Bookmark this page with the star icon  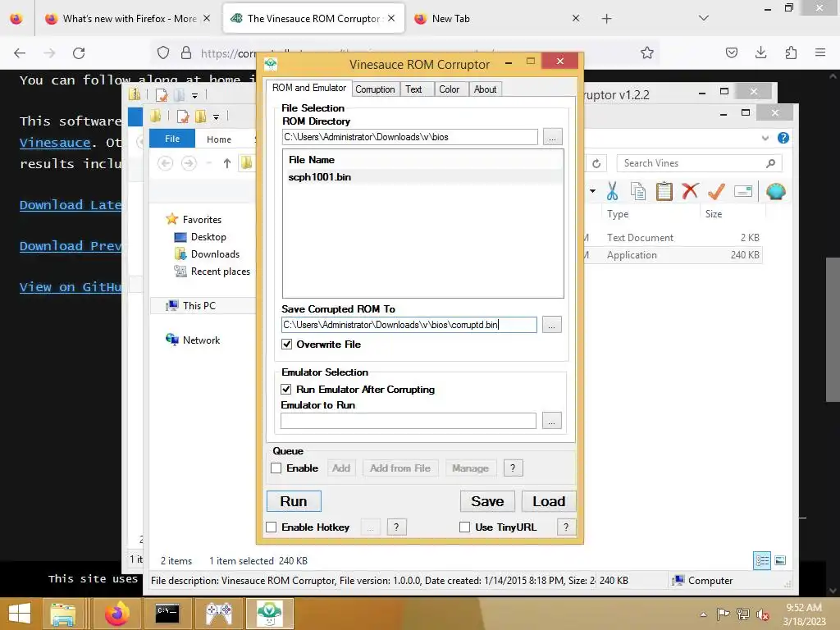coord(647,52)
